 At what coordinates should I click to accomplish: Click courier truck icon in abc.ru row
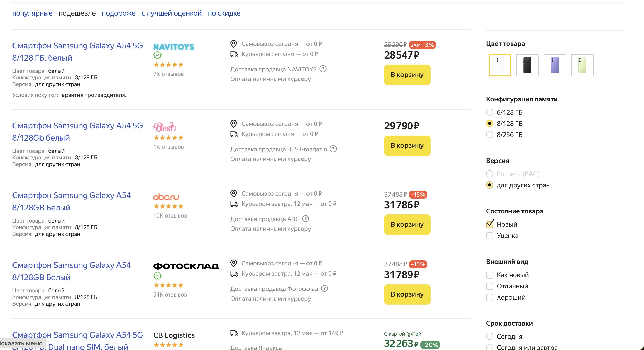[x=234, y=204]
